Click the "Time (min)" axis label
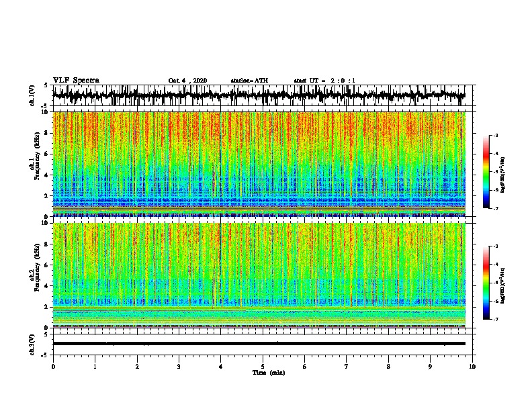 tap(269, 373)
